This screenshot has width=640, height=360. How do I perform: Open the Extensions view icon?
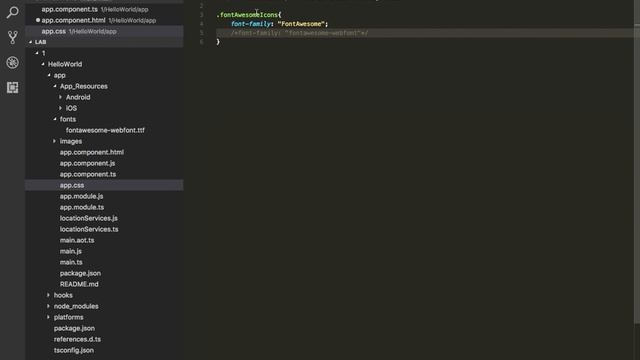pos(13,87)
